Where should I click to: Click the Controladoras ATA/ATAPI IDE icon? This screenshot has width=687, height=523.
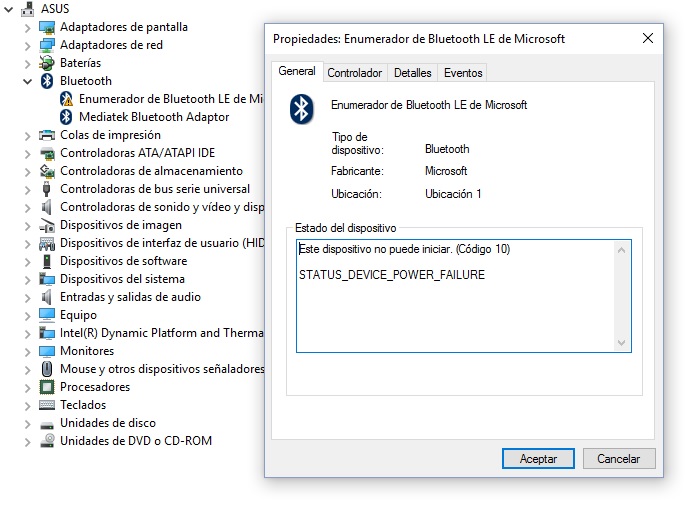coord(46,153)
